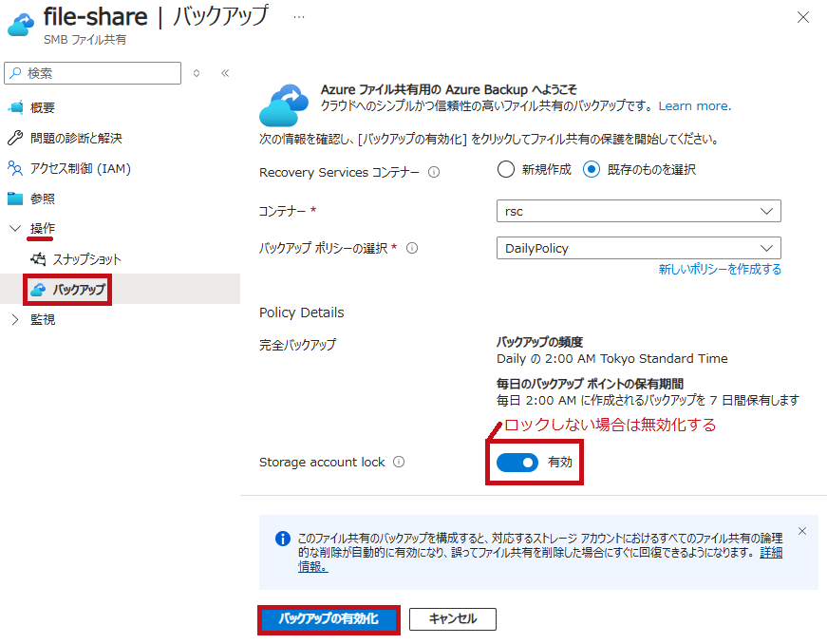Image resolution: width=827 pixels, height=644 pixels.
Task: Open the 詳細情報 link in the banner
Action: (x=771, y=553)
